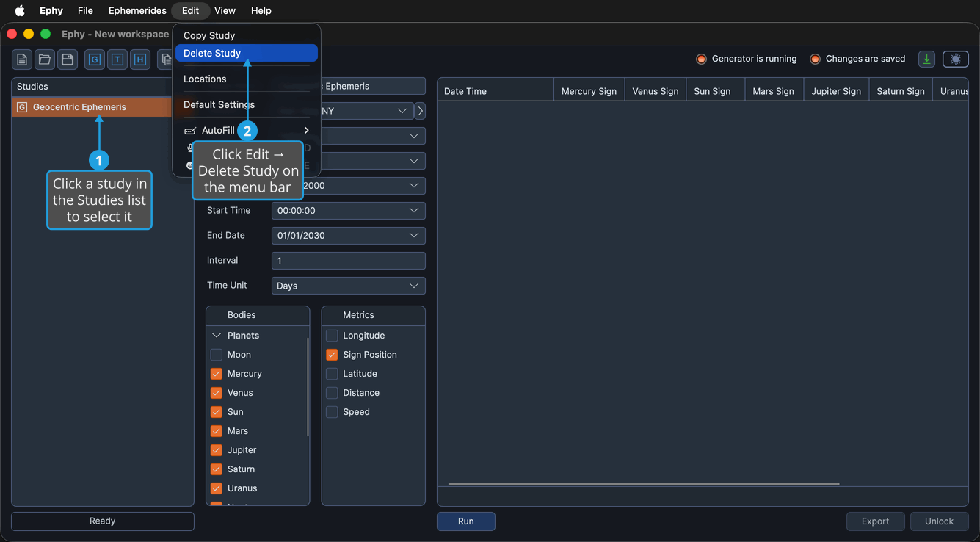Toggle the Moon checkbox
980x542 pixels.
217,355
